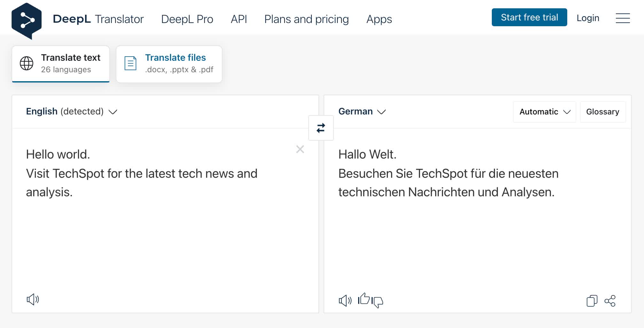Open Plans and pricing

(x=306, y=19)
